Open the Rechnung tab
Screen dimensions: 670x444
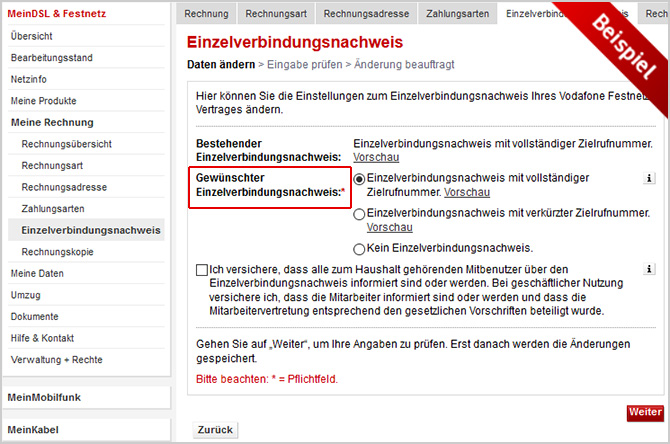[x=206, y=13]
